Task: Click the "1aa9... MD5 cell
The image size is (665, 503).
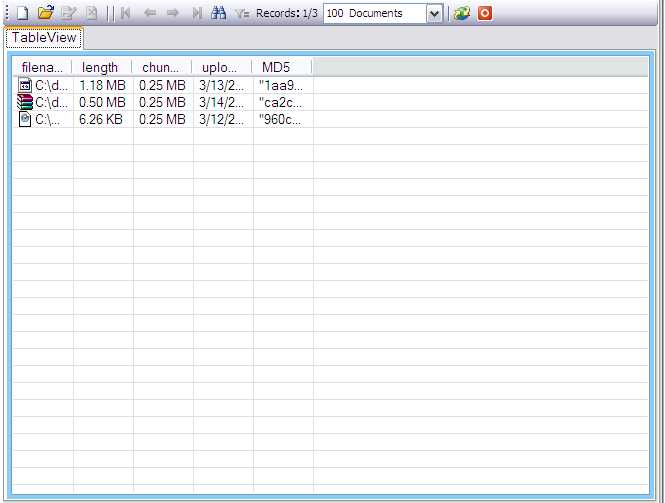Action: (283, 85)
